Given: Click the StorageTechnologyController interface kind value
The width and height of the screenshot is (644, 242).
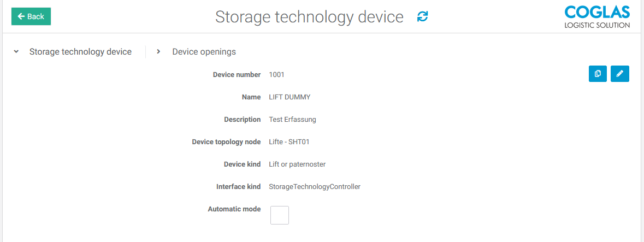Looking at the screenshot, I should (315, 187).
